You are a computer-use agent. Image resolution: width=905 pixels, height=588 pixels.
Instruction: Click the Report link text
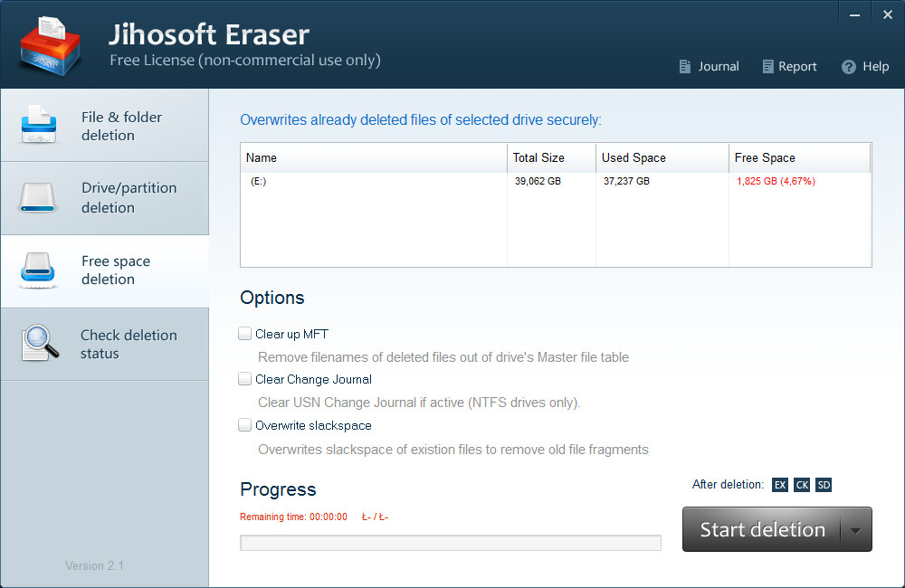797,67
